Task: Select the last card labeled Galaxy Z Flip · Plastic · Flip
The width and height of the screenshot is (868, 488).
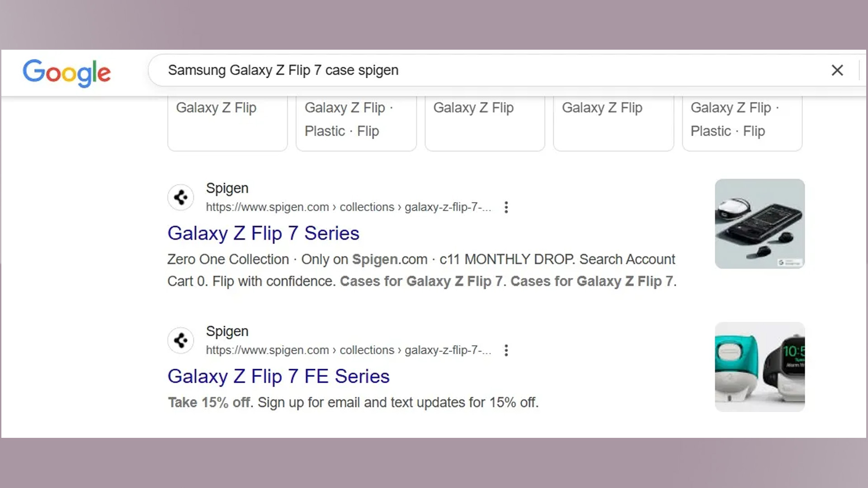Action: tap(742, 123)
